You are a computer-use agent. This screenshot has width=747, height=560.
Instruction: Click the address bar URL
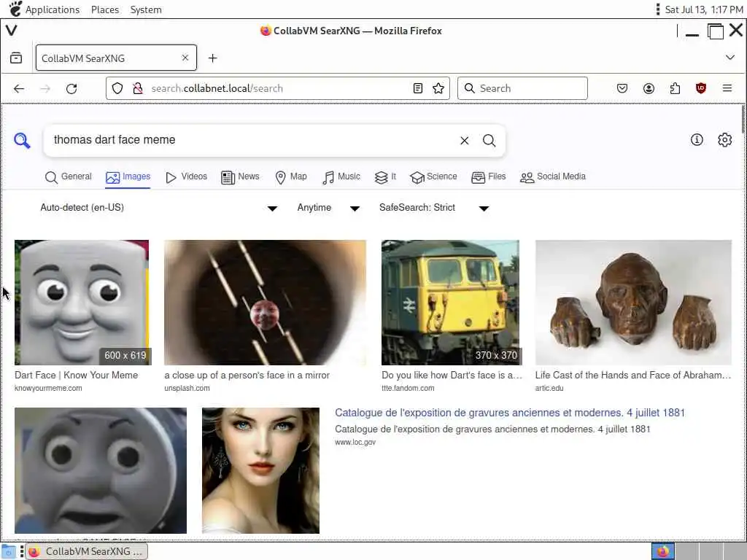coord(217,88)
